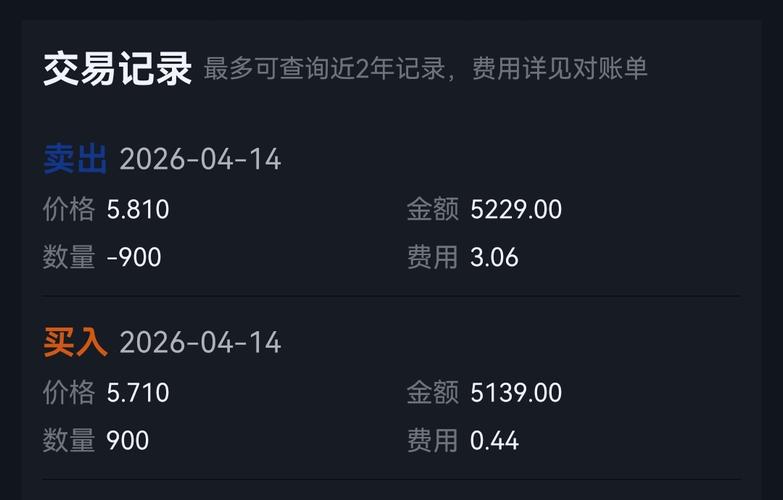
Task: Select the orange 买入 record label
Action: 75,343
